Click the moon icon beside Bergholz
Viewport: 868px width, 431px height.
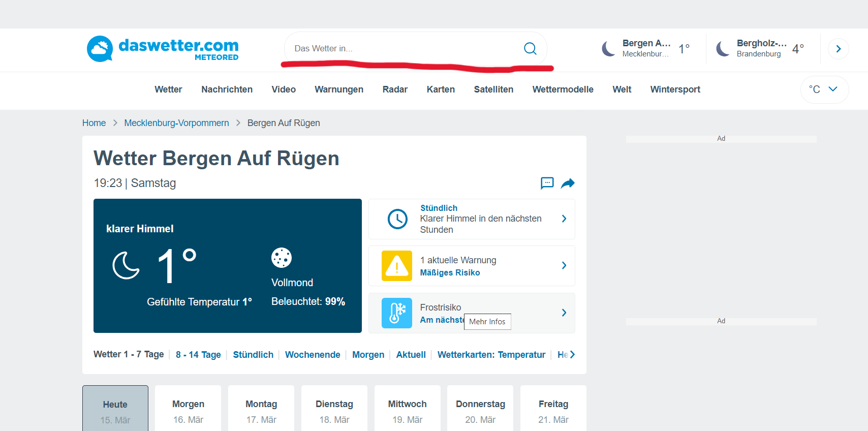tap(723, 49)
